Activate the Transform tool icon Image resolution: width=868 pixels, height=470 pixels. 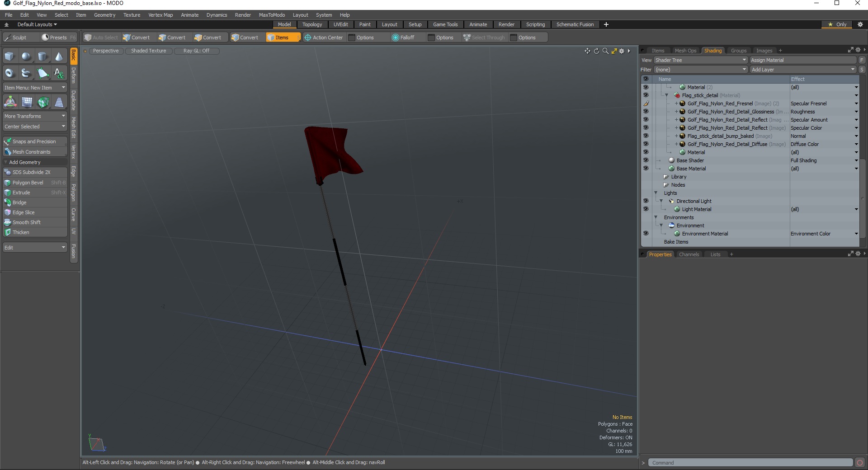click(x=10, y=103)
